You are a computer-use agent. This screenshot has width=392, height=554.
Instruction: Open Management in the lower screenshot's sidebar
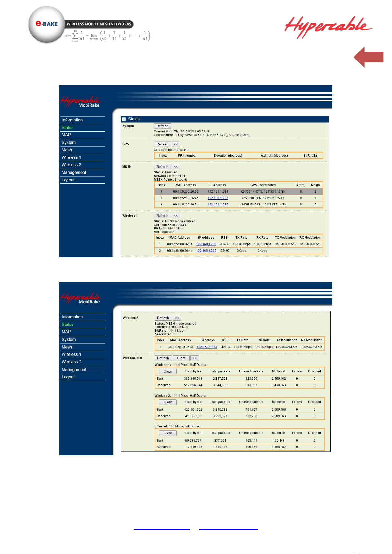click(74, 370)
